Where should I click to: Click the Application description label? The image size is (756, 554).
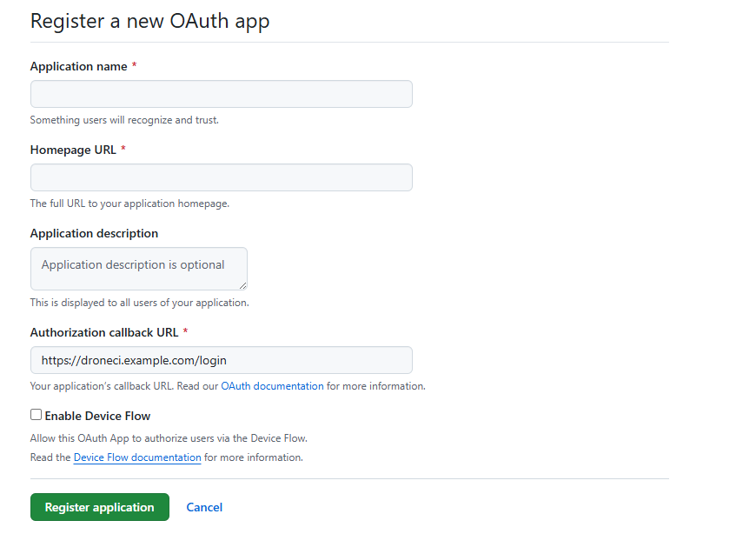click(x=94, y=232)
